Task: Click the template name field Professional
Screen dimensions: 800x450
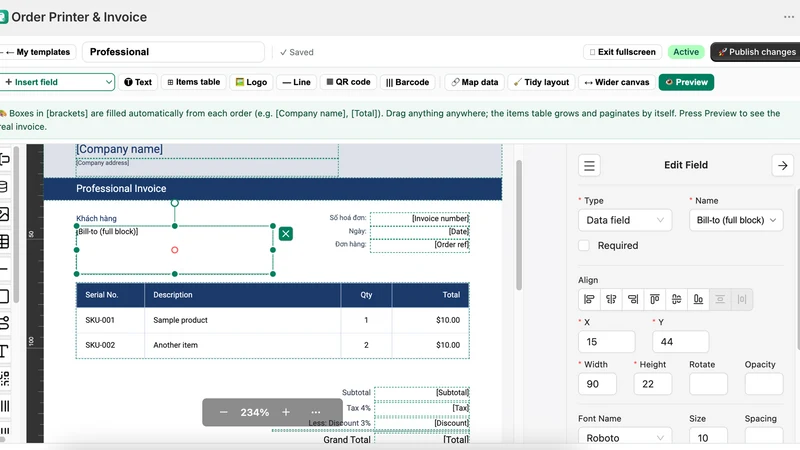Action: point(173,52)
